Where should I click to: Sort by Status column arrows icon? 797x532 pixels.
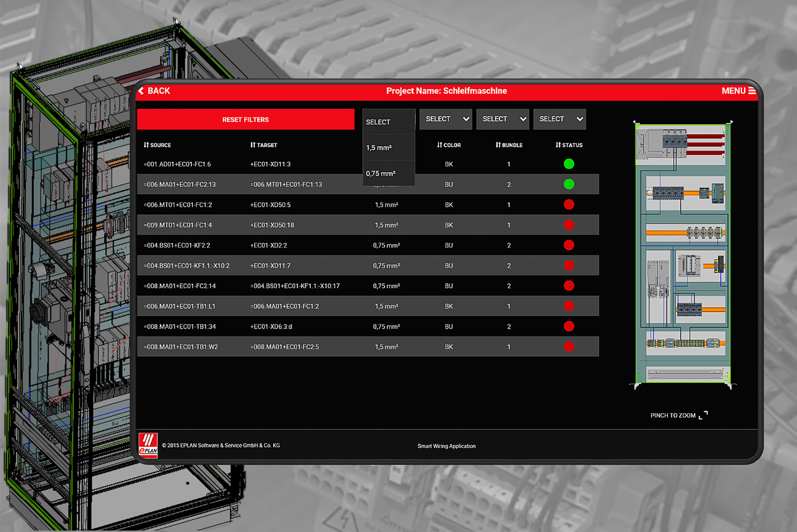point(558,145)
